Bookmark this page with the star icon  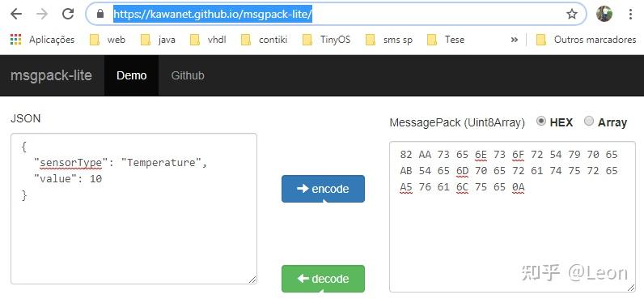tap(572, 15)
